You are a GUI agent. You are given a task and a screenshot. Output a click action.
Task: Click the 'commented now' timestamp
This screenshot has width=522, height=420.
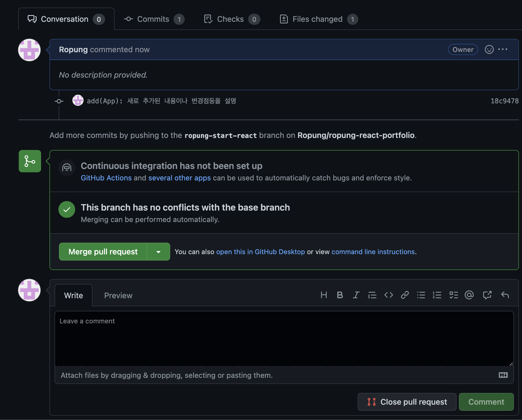pos(120,49)
